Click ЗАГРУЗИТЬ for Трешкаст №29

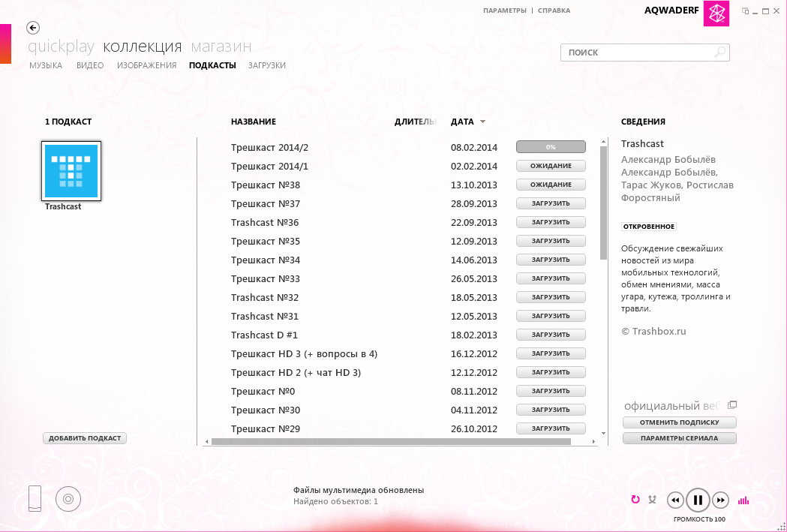551,428
